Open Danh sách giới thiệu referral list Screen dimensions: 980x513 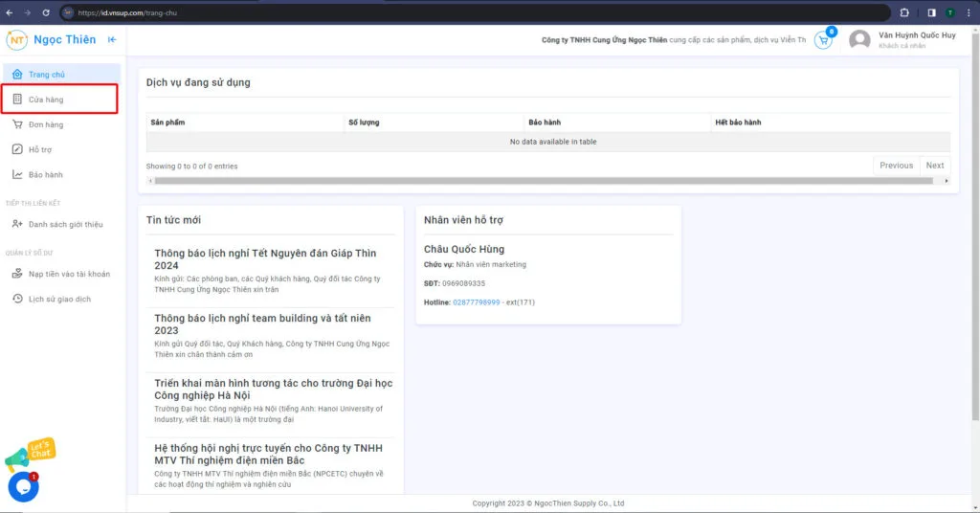[65, 224]
